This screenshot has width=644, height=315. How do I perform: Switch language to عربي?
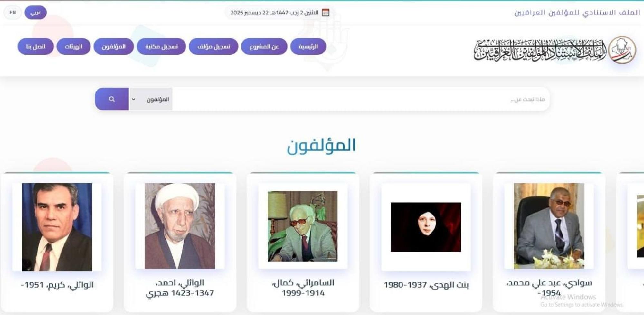[35, 13]
